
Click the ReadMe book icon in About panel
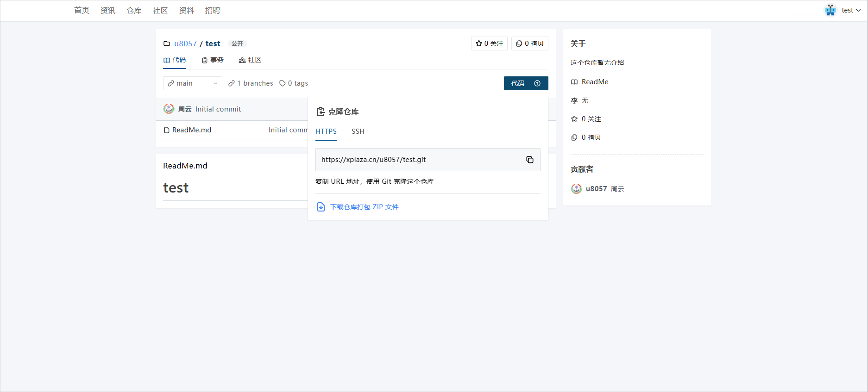coord(574,82)
